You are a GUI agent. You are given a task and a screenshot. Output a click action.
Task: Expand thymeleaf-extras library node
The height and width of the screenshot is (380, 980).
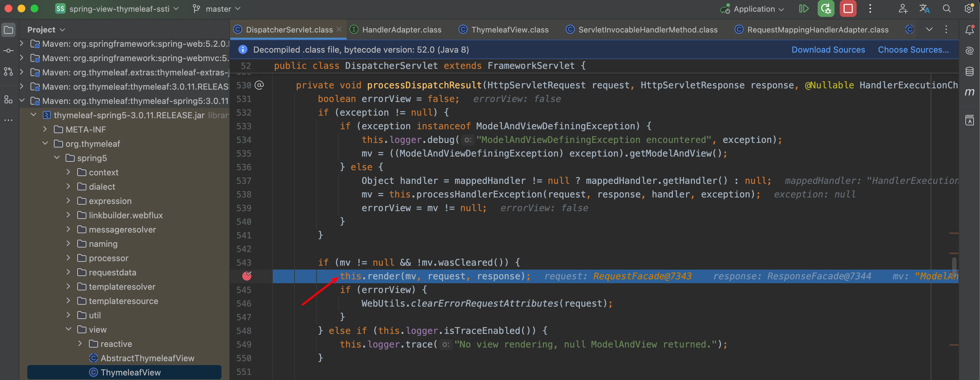tap(22, 72)
